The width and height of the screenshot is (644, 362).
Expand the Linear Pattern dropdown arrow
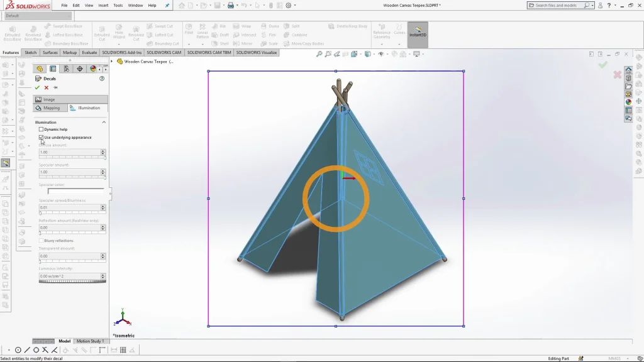point(203,45)
